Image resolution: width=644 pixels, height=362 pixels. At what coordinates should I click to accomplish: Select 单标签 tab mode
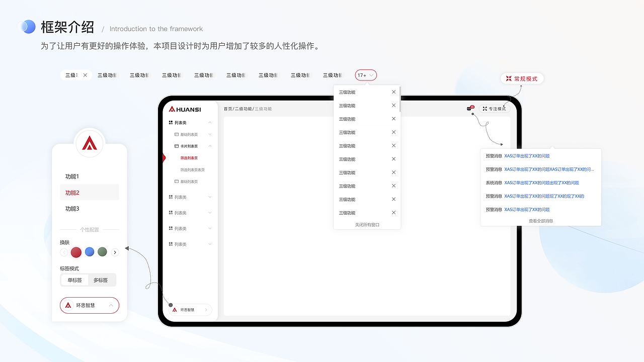coord(74,280)
